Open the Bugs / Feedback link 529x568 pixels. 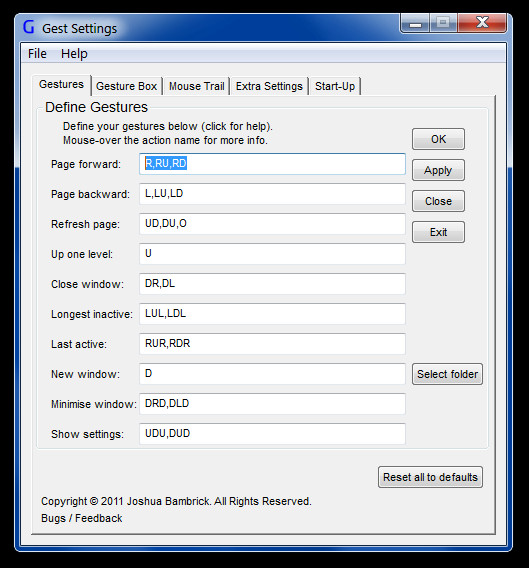pos(82,518)
